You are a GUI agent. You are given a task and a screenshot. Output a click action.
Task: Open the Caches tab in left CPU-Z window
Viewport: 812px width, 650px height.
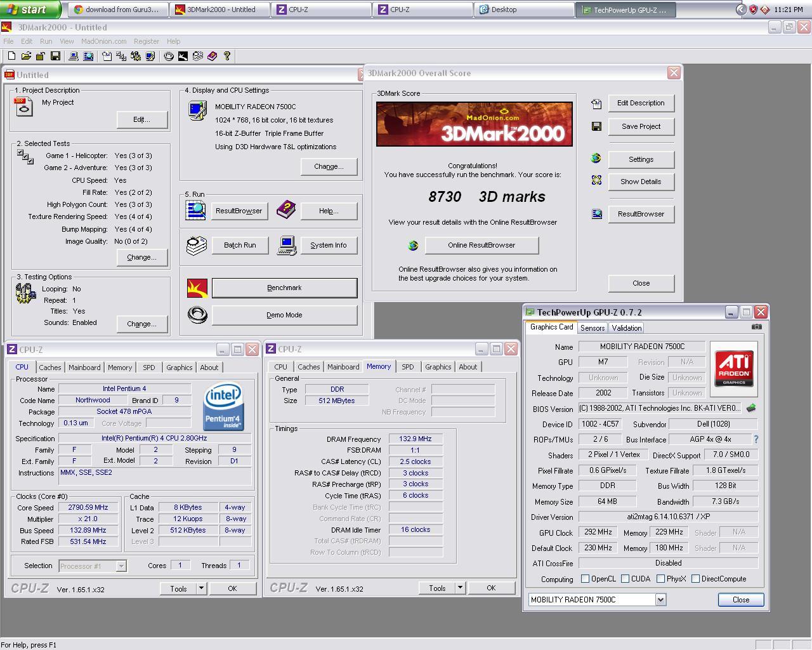(50, 368)
